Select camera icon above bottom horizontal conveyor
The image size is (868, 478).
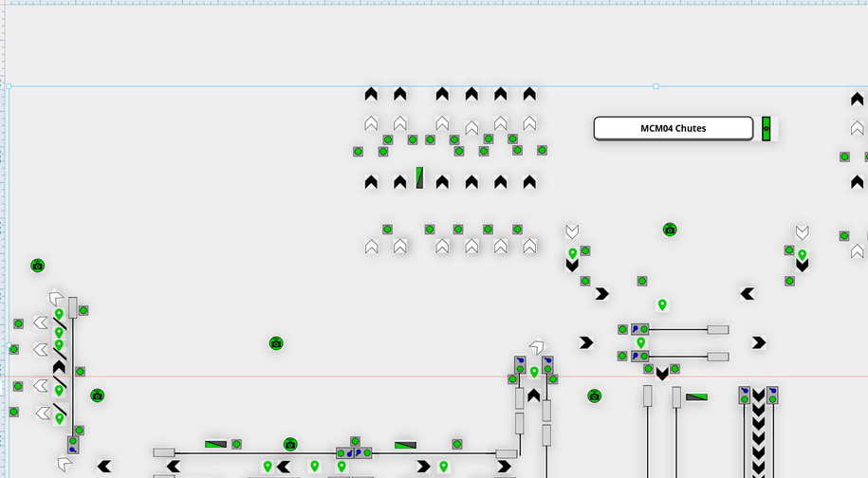coord(290,444)
